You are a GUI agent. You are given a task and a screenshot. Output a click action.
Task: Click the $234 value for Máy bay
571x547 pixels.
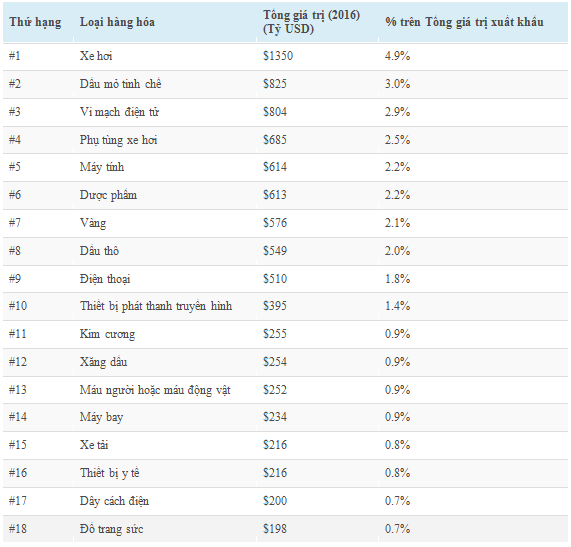click(x=275, y=417)
